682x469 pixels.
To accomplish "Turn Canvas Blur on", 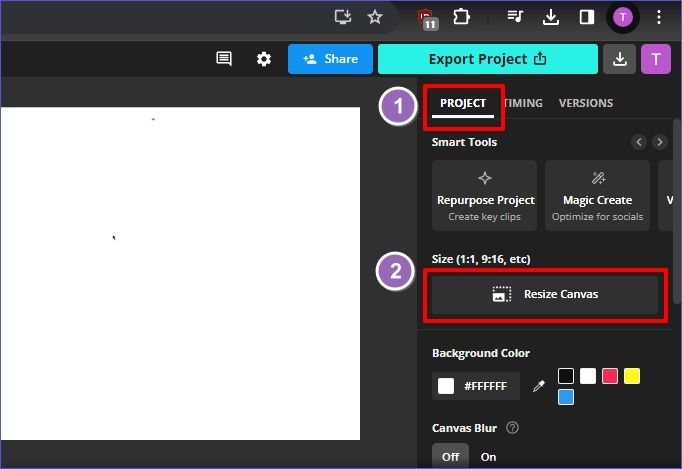I will coord(488,457).
